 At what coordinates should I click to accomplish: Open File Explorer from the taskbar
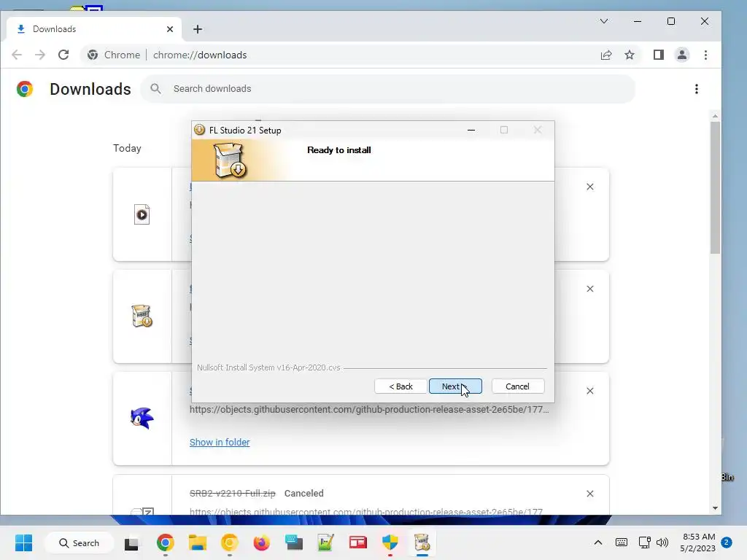coord(197,542)
